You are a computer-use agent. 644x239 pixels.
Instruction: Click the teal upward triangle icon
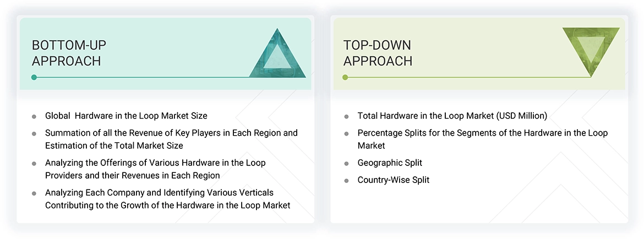[x=277, y=55]
